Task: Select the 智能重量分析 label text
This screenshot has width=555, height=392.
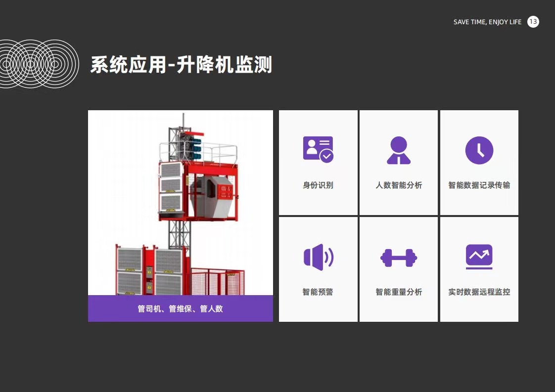Action: [x=399, y=292]
